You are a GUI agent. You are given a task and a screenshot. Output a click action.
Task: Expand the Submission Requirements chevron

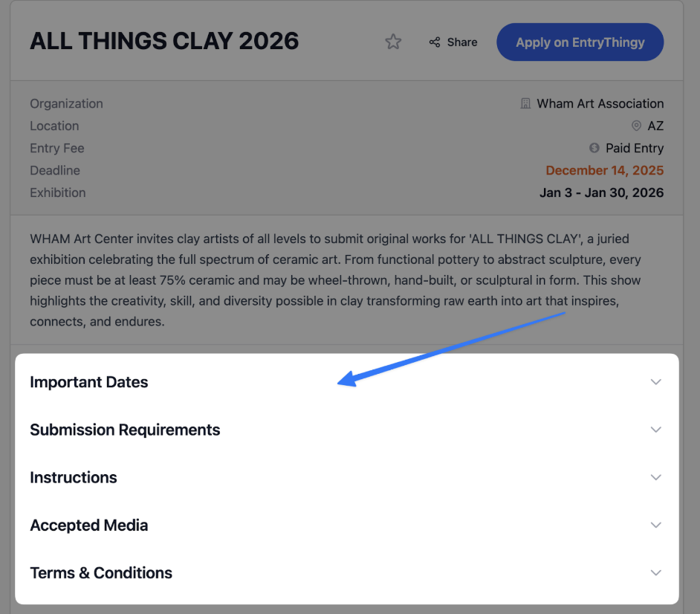(x=655, y=430)
